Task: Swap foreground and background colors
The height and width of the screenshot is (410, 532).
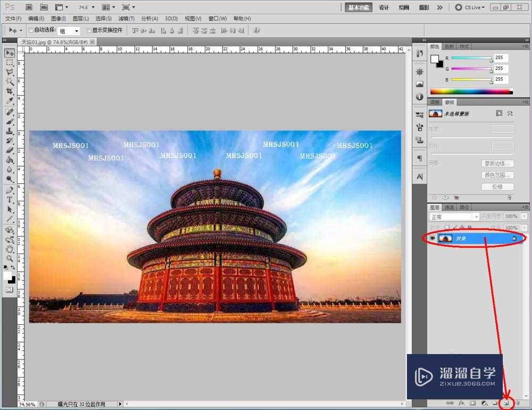Action: [x=13, y=267]
